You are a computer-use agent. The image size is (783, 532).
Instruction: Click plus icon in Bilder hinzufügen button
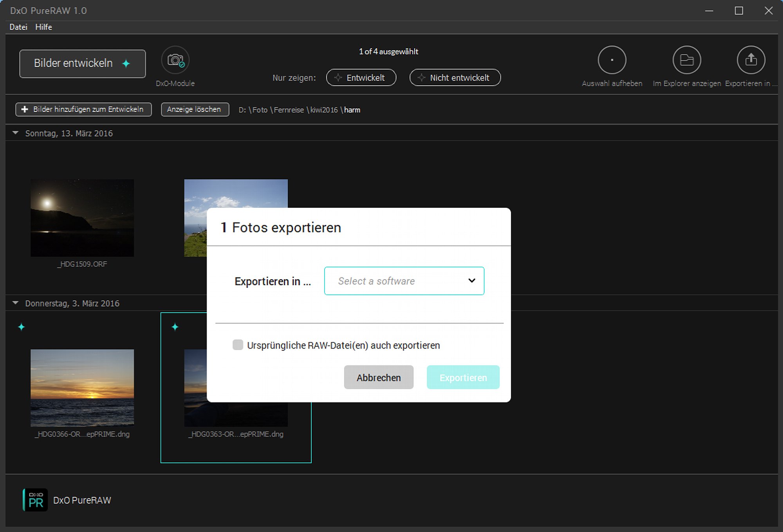(25, 110)
